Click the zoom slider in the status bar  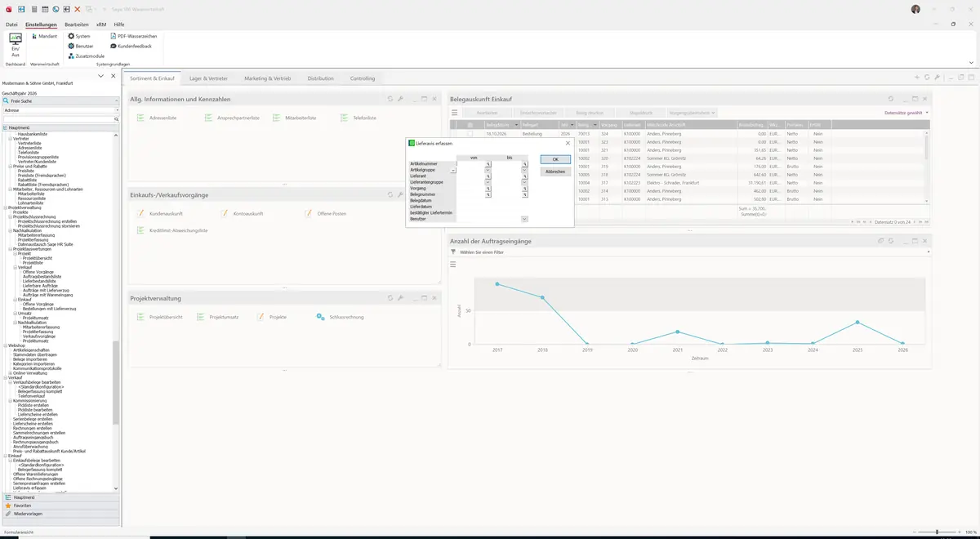(937, 532)
